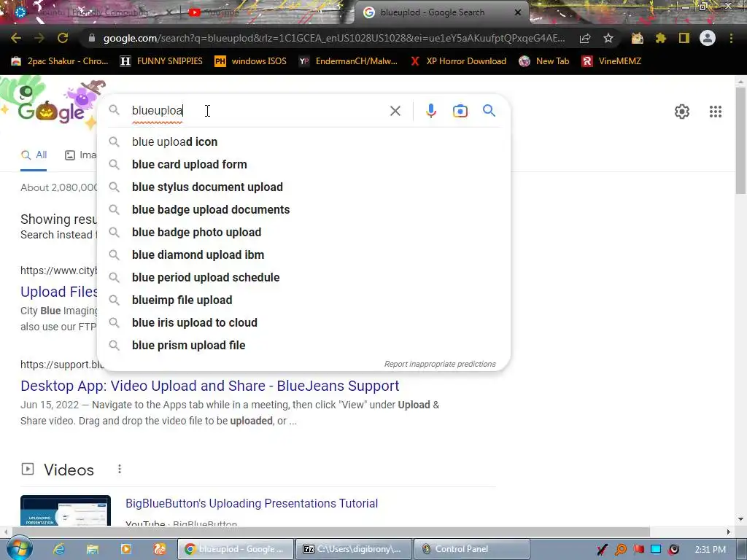Viewport: 747px width, 560px height.
Task: Start voice search with microphone icon
Action: [x=430, y=111]
